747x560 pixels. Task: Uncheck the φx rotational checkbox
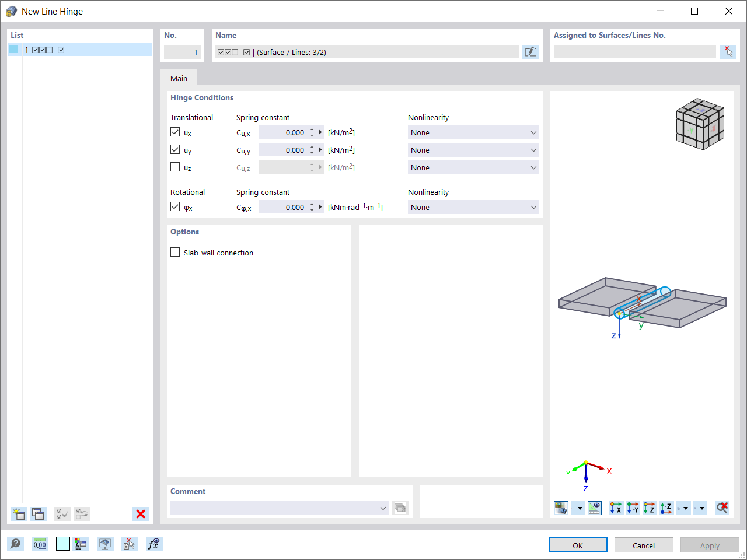175,207
